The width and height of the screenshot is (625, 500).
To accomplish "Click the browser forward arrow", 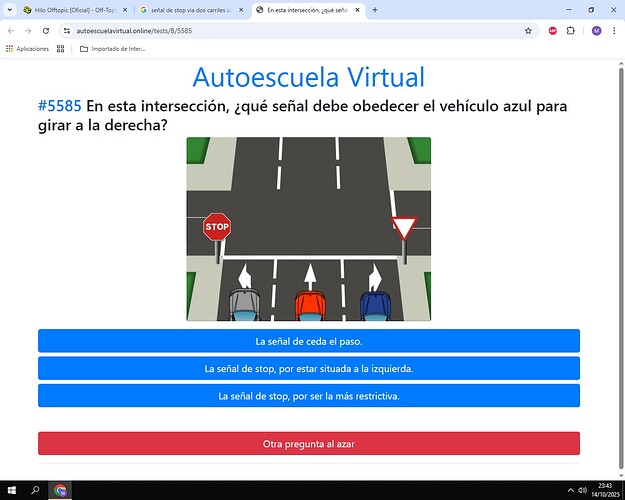I will [x=28, y=31].
